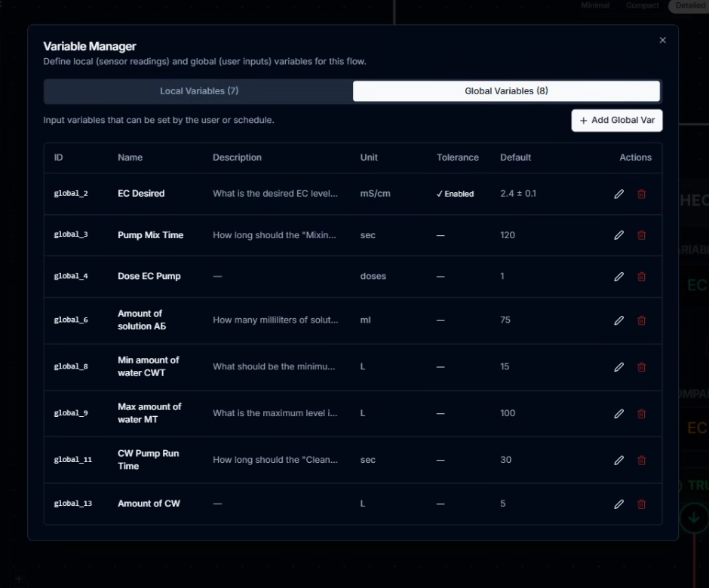The height and width of the screenshot is (588, 709).
Task: Click the CW Pump Run Time name
Action: (149, 460)
